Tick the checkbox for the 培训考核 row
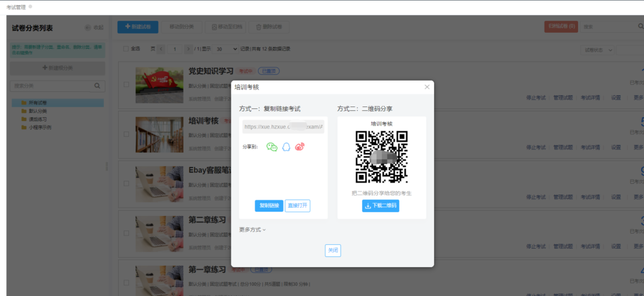 pyautogui.click(x=126, y=134)
